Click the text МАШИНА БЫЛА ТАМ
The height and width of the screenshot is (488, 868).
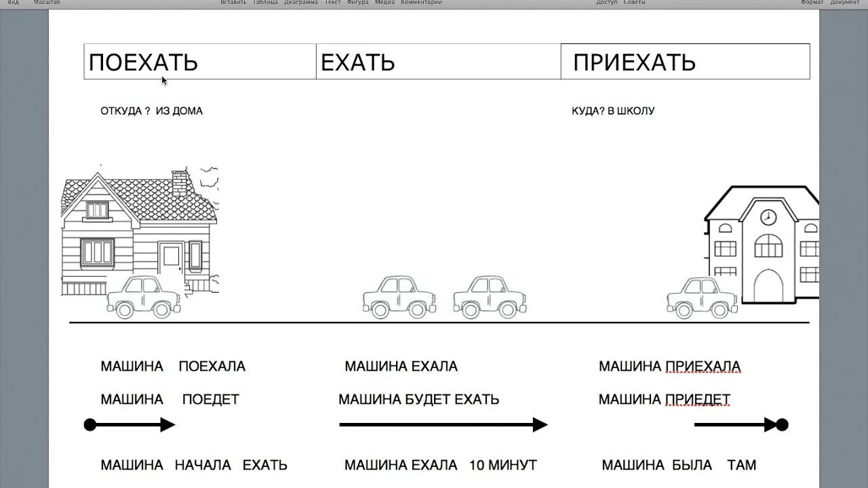coord(679,465)
